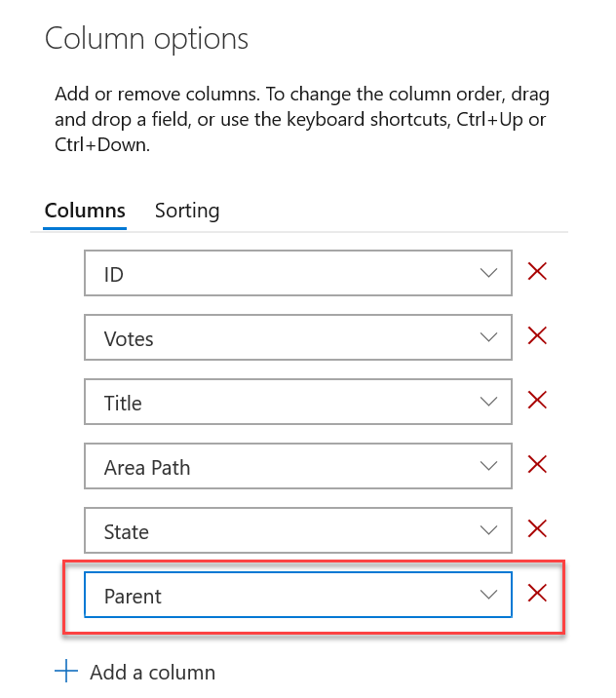616x698 pixels.
Task: Focus the State column text field
Action: [273, 531]
